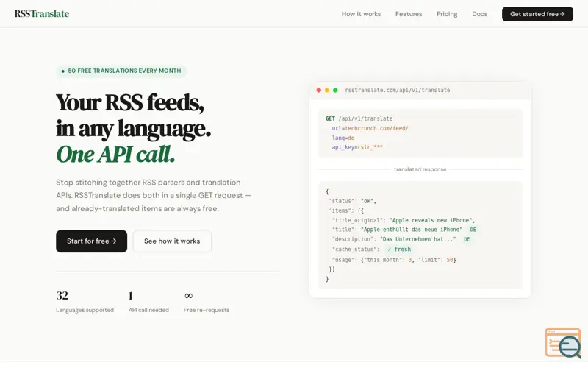The height and width of the screenshot is (368, 588).
Task: Open the Pricing nav link
Action: 447,14
